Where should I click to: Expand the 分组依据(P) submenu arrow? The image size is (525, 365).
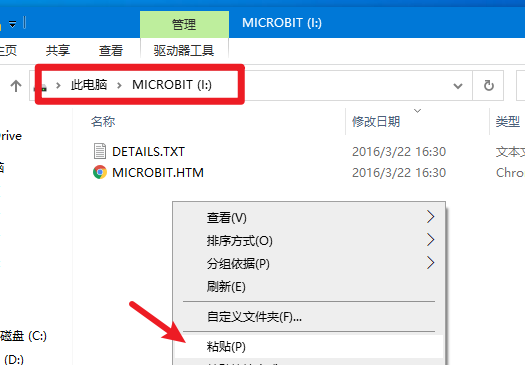click(431, 263)
